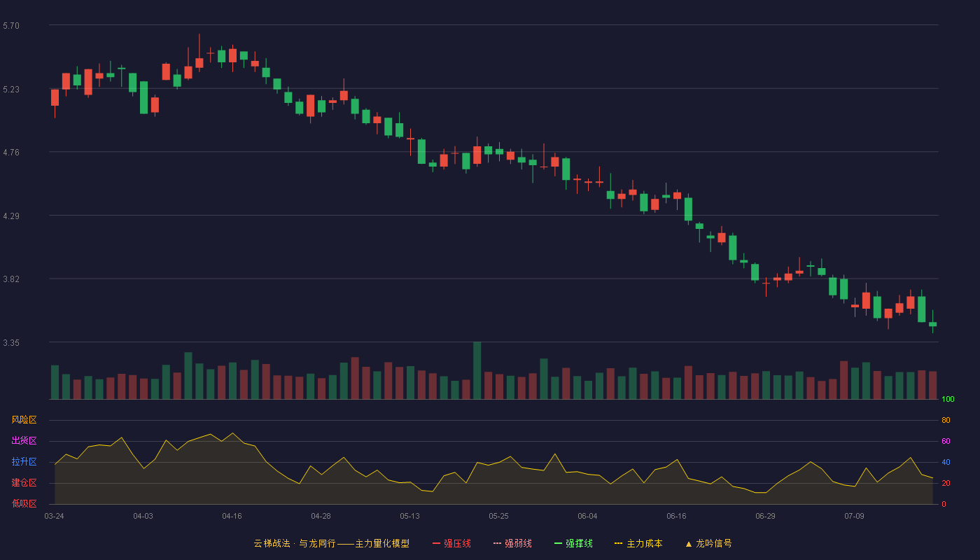This screenshot has height=560, width=980.
Task: Click the 风险区 zone label
Action: pyautogui.click(x=24, y=420)
